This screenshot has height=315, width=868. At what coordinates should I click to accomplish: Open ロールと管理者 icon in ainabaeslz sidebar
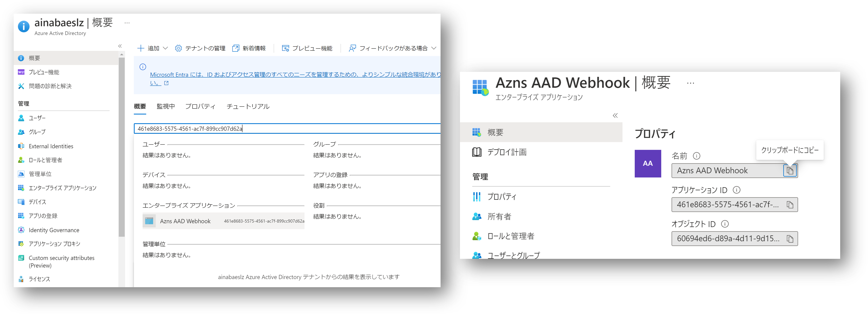click(x=21, y=160)
